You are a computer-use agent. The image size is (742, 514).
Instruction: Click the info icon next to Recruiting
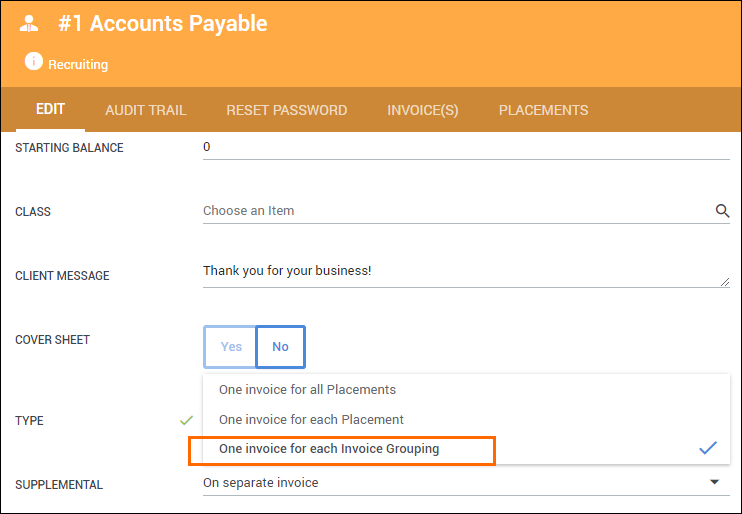34,62
